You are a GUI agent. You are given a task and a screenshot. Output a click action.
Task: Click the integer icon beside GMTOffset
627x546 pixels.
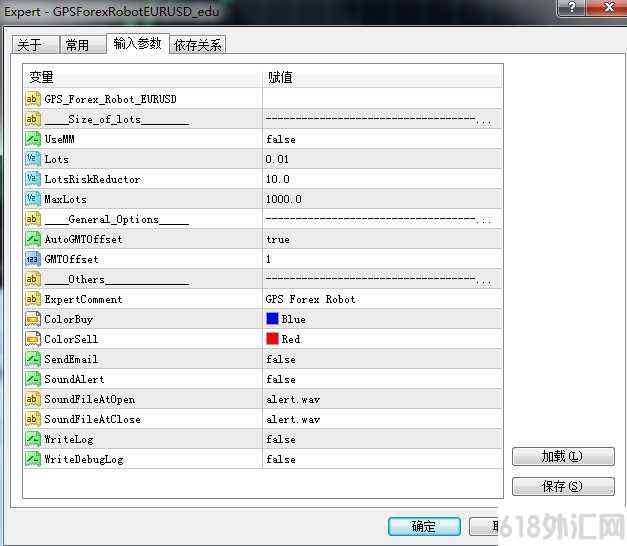click(32, 259)
